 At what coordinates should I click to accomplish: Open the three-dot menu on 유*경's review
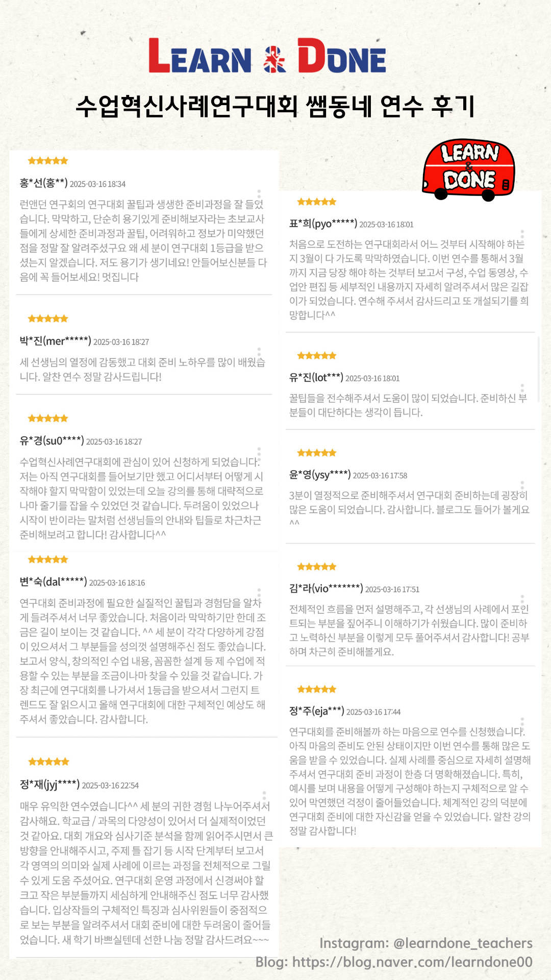pos(259,452)
